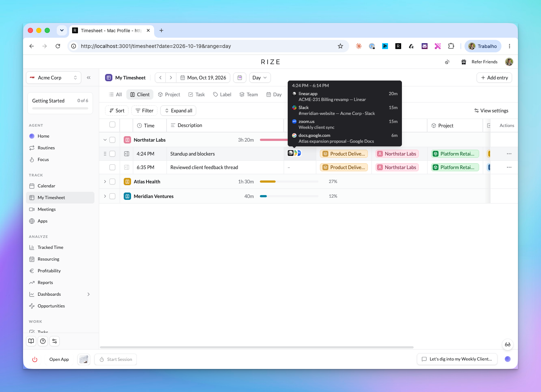
Task: Open the Day range dropdown
Action: point(260,78)
